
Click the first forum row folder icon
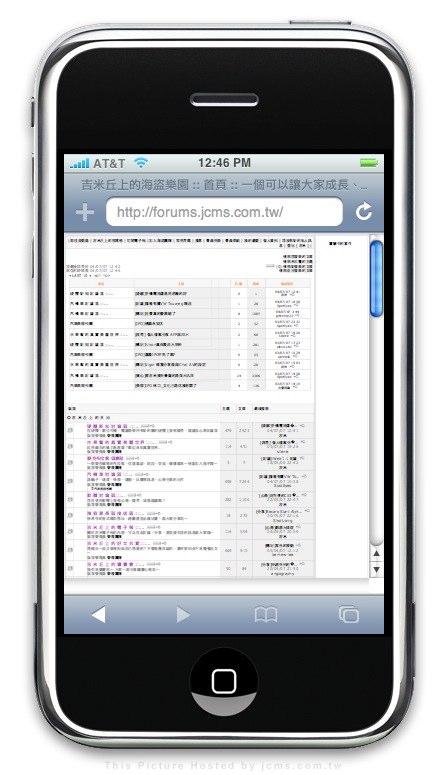[x=70, y=431]
